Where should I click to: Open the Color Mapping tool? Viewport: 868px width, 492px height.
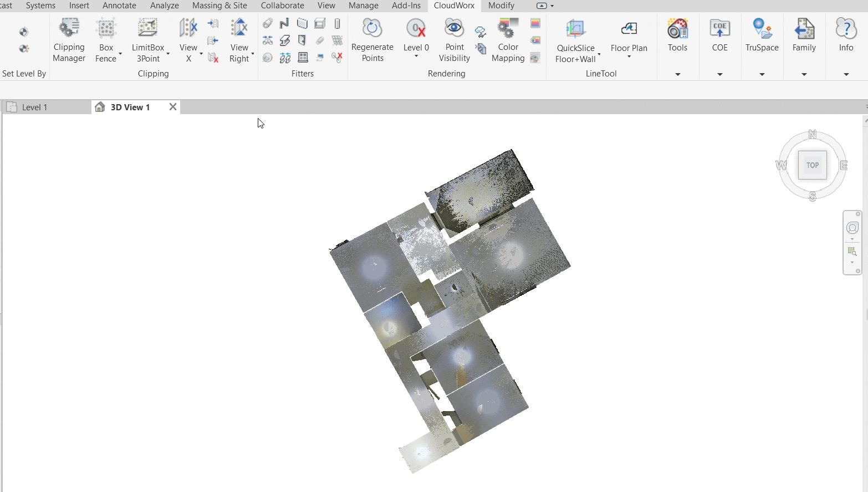click(x=508, y=40)
